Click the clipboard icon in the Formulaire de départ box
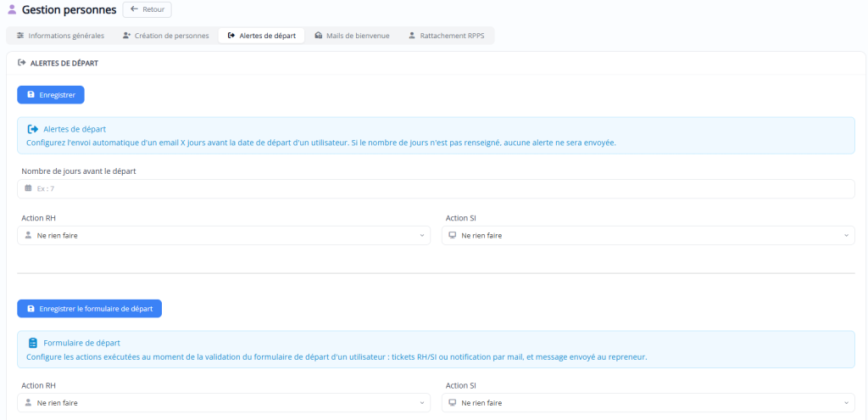868x420 pixels. [x=33, y=343]
